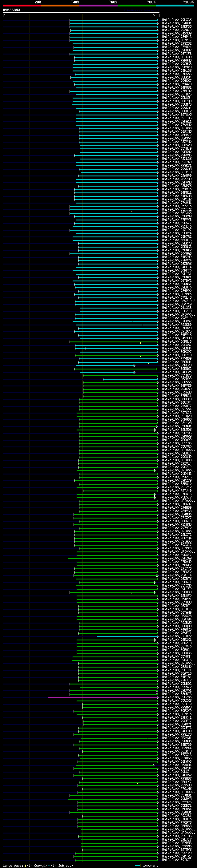Open hit UniRef100_B7ZX23
Image resolution: width=197 pixels, height=868 pixels.
coord(177,755)
